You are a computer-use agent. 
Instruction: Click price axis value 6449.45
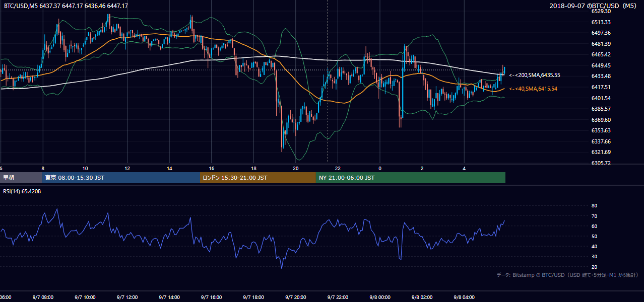pyautogui.click(x=601, y=65)
